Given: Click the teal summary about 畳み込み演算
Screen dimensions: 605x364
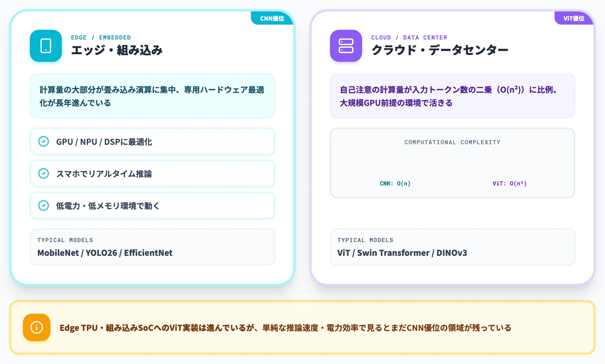Looking at the screenshot, I should (x=152, y=96).
